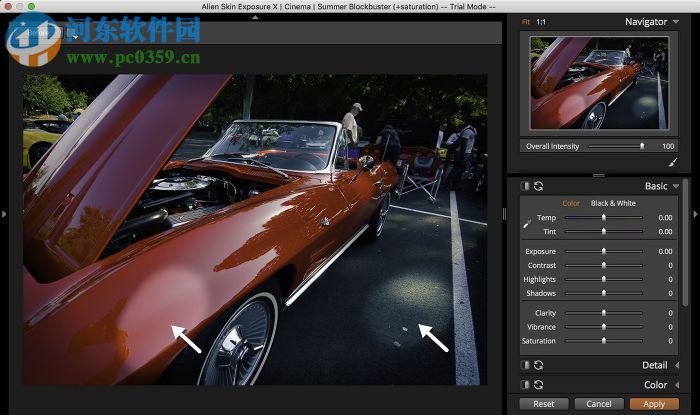The width and height of the screenshot is (700, 415).
Task: Click the brush icon below Overall Intensity
Action: coord(672,161)
